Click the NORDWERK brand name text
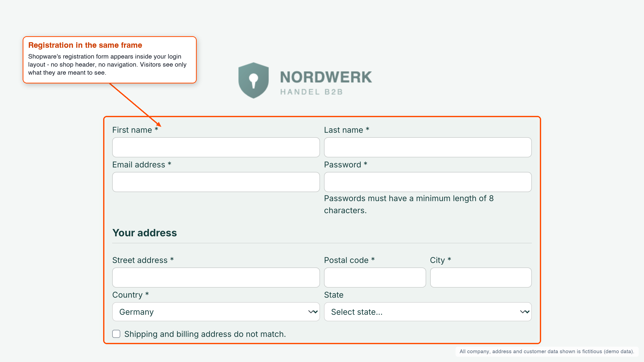 click(326, 77)
